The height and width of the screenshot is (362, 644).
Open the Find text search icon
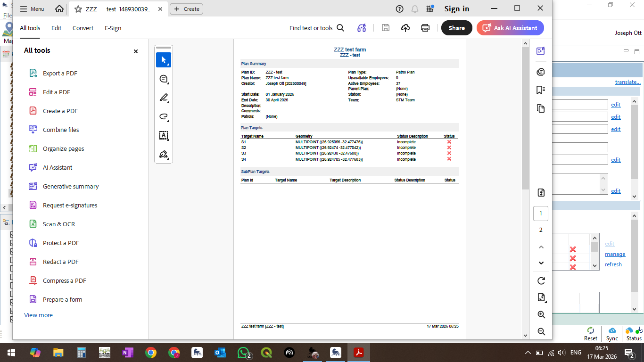pos(340,28)
